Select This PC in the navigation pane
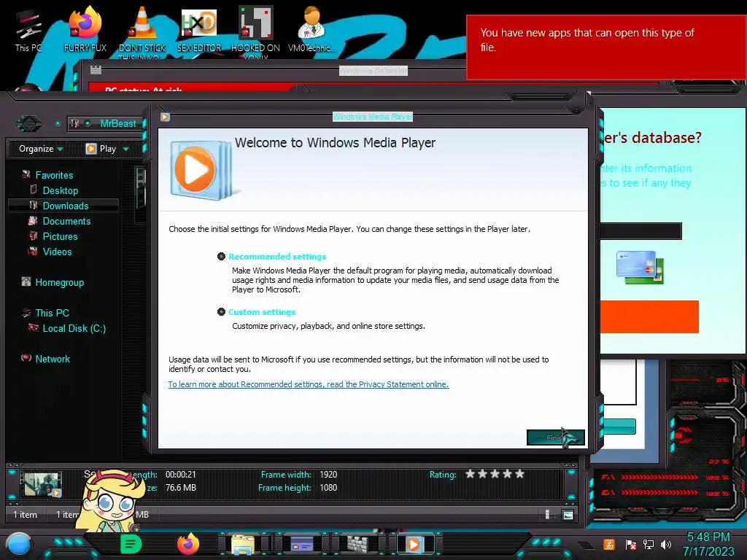Image resolution: width=747 pixels, height=560 pixels. point(52,313)
